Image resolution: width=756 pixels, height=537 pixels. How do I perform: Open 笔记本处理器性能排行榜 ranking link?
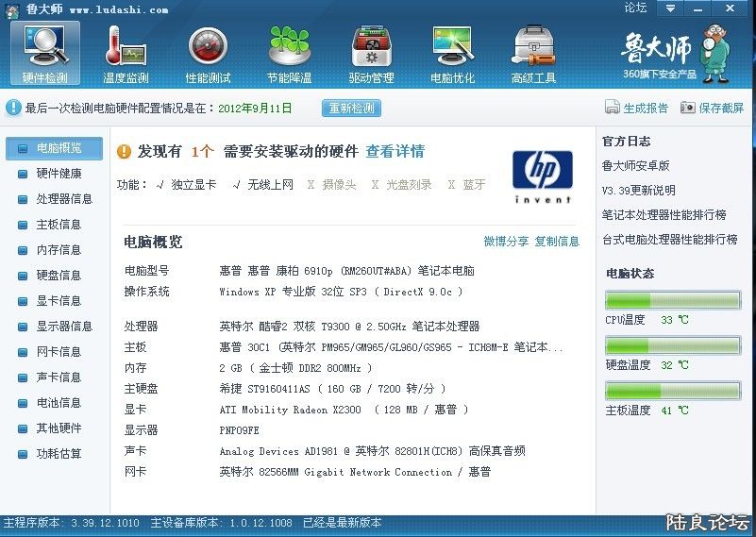[664, 215]
